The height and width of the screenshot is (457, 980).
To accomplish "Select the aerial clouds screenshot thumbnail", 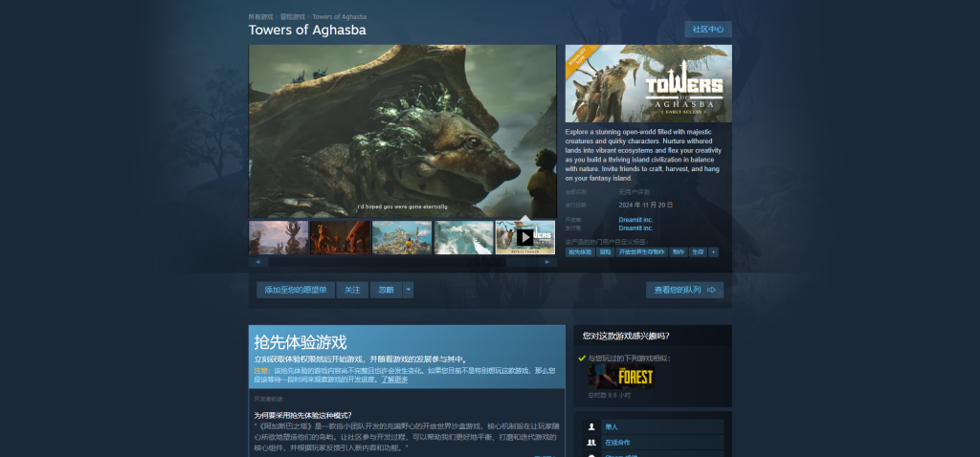I will (464, 237).
